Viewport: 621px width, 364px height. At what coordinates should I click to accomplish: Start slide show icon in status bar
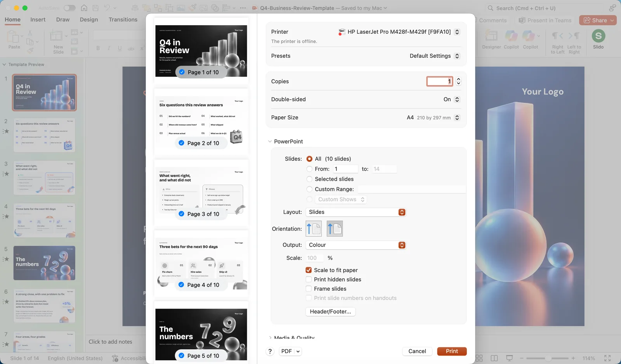click(x=509, y=358)
